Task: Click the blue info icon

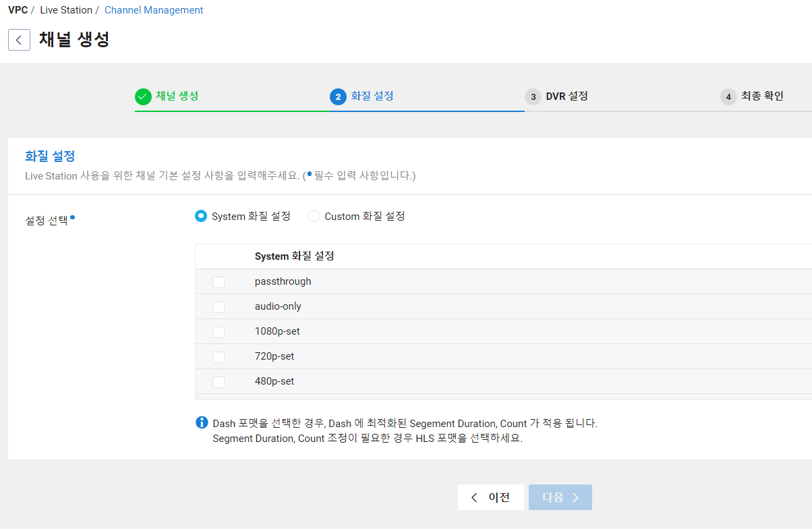Action: [202, 422]
